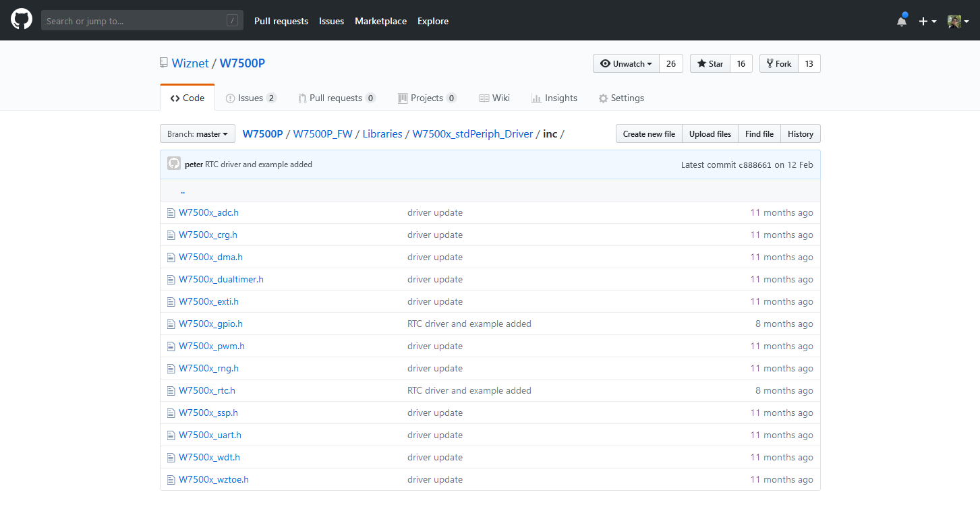
Task: View the 26 watchers count
Action: 671,63
